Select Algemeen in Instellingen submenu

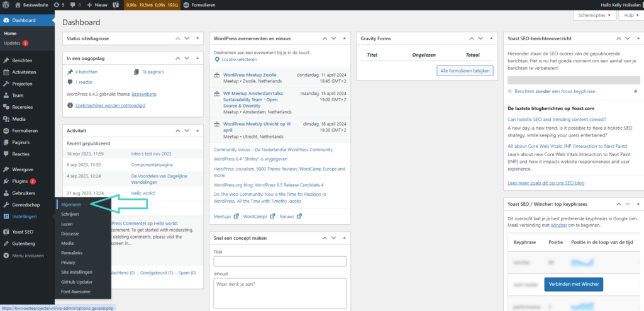(x=71, y=204)
